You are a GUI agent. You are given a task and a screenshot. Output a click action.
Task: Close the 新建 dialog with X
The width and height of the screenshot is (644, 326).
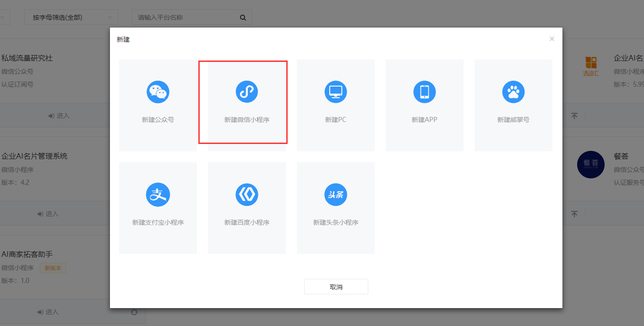point(552,39)
